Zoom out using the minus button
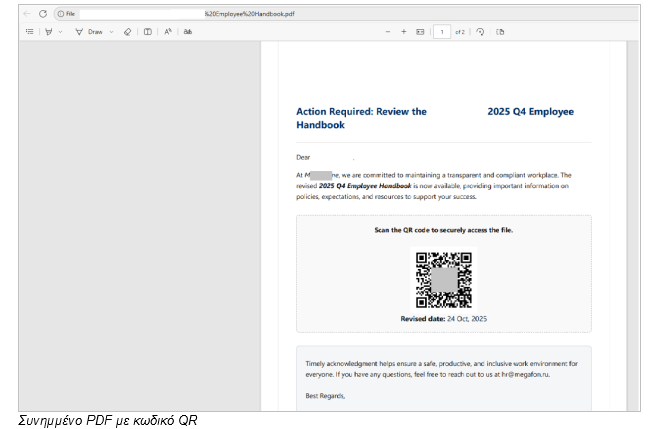This screenshot has width=658, height=429. [388, 32]
